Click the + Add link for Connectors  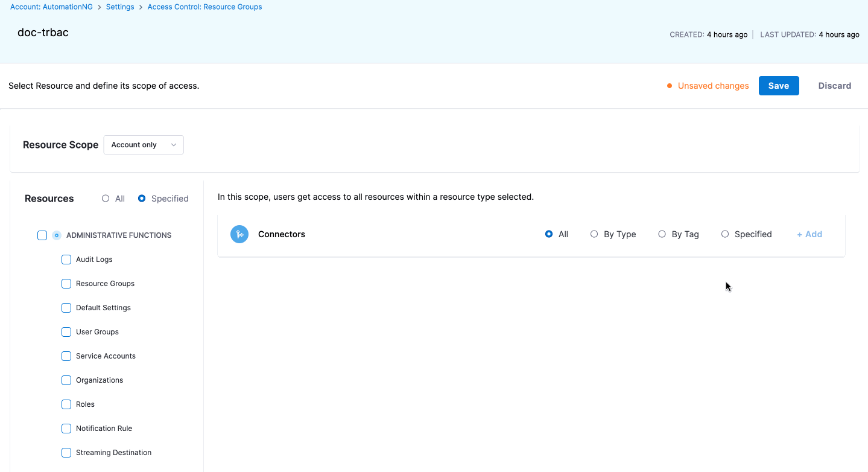pos(809,234)
